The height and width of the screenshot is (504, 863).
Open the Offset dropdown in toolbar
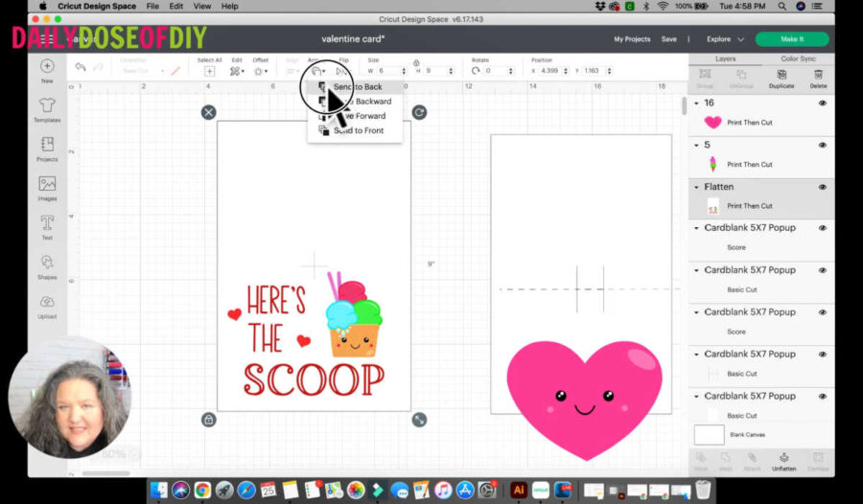260,71
